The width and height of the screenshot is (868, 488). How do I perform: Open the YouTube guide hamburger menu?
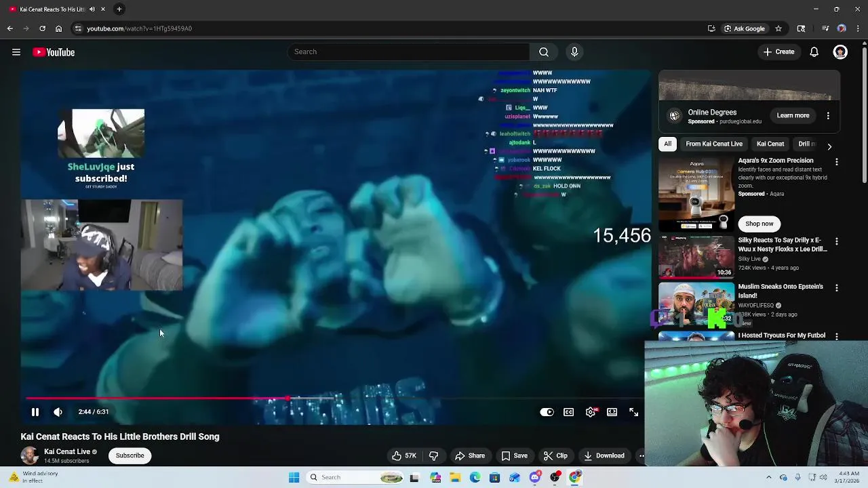click(x=16, y=52)
